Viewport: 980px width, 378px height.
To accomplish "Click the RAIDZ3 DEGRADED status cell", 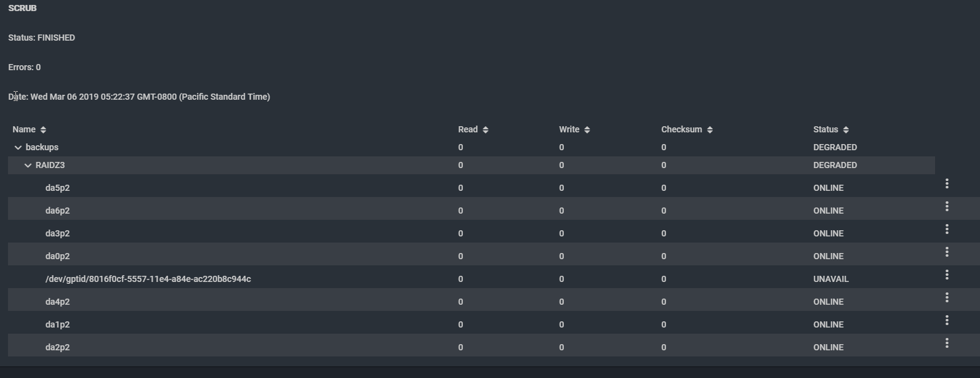I will [835, 165].
